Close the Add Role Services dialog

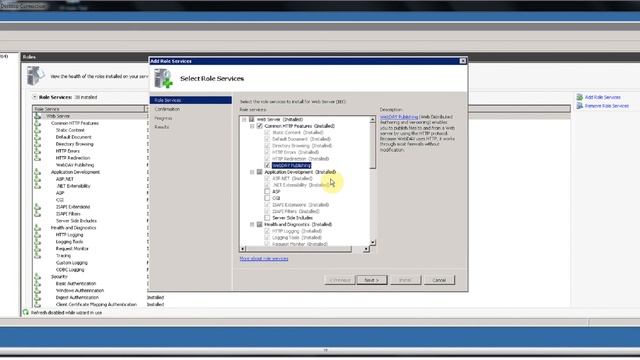point(462,61)
